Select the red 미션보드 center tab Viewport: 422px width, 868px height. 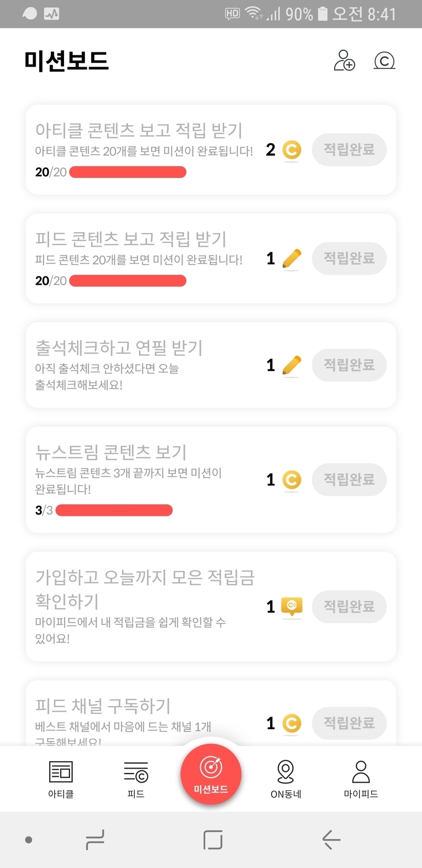click(x=211, y=774)
